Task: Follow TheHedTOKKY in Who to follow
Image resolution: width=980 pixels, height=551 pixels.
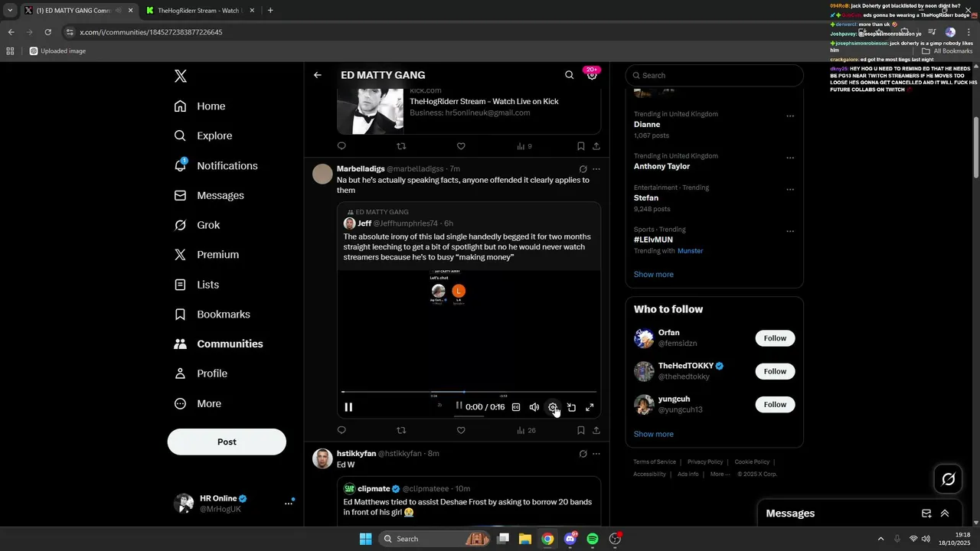Action: point(775,371)
